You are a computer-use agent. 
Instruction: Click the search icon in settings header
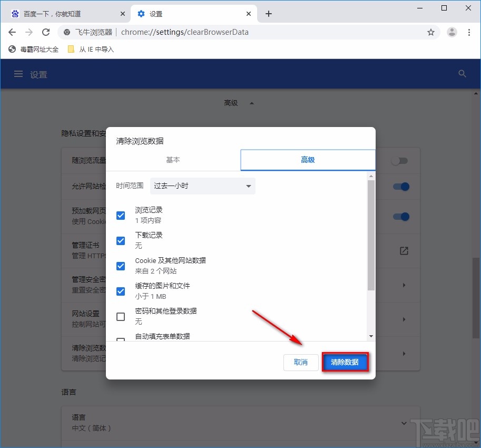(462, 74)
